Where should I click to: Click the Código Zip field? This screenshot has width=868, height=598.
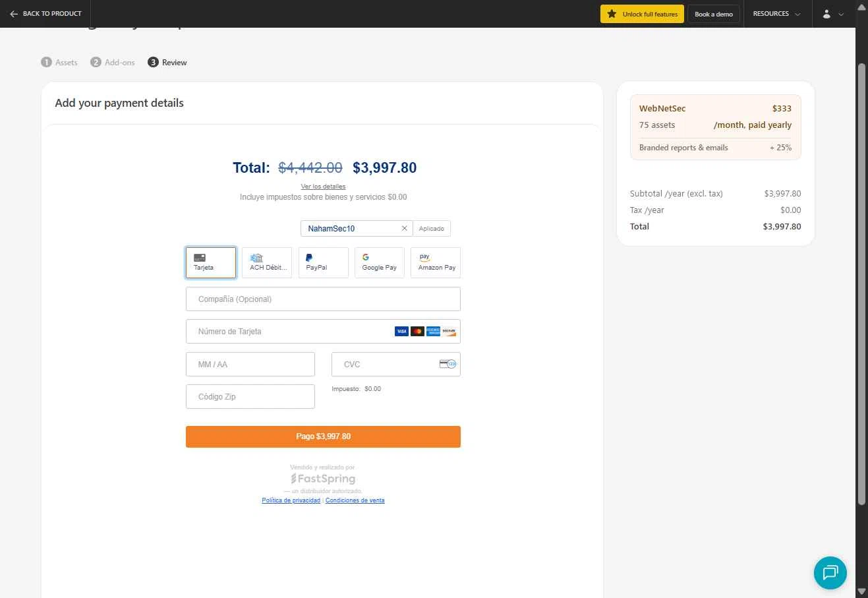250,397
